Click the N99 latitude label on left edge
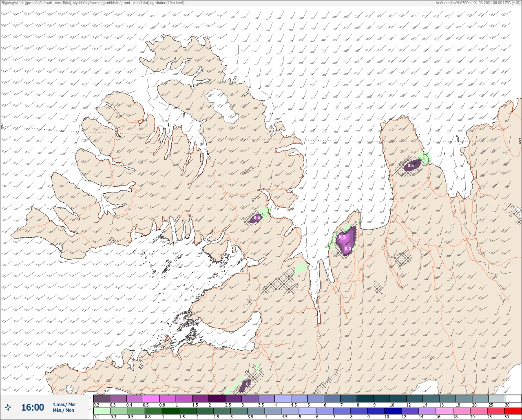 2,127
